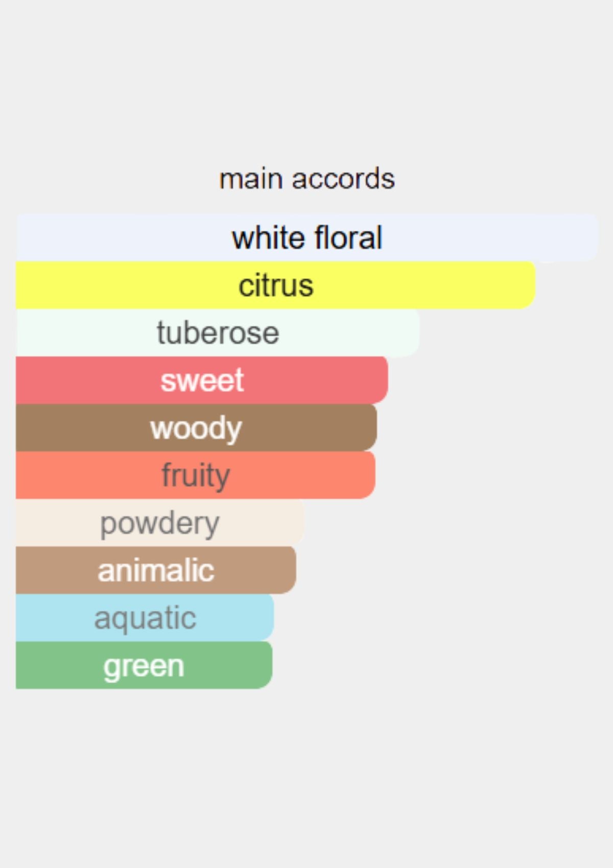
Task: Click the green accord bar
Action: [144, 665]
